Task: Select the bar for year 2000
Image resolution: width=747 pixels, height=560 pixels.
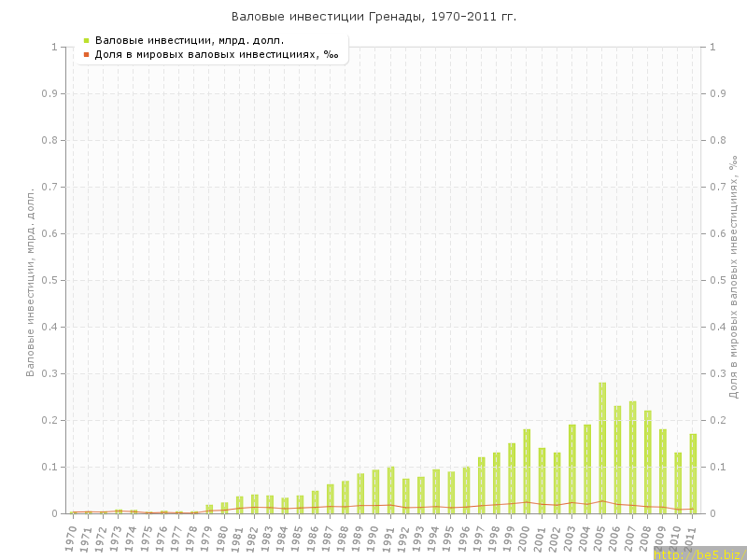Action: (527, 471)
